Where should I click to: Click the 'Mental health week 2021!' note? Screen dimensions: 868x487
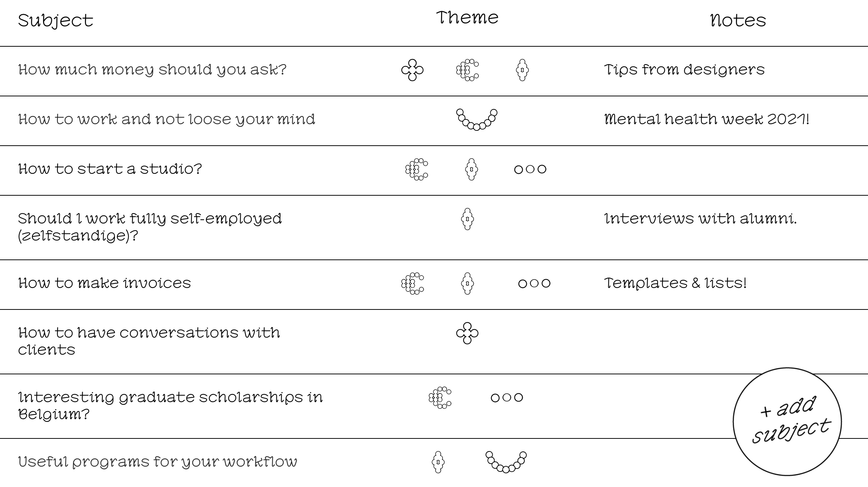(x=707, y=119)
